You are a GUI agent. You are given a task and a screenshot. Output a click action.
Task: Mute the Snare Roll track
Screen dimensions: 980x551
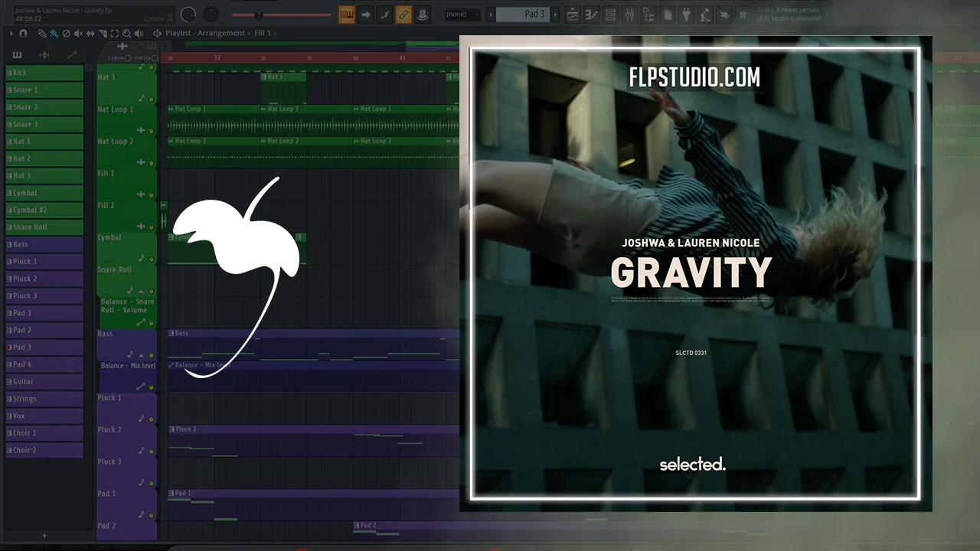click(152, 292)
